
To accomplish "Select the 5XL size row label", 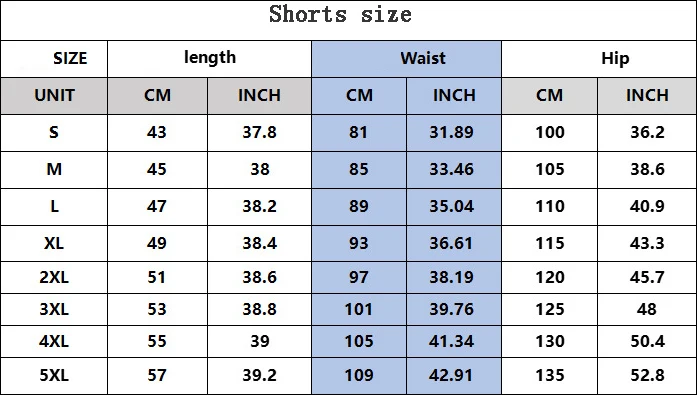I will click(x=54, y=375).
